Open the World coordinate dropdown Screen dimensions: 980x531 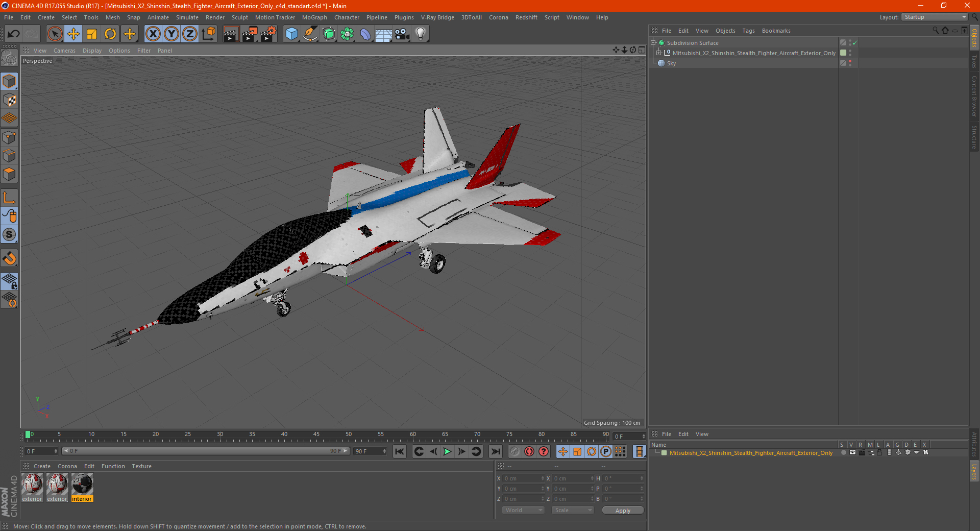(523, 510)
